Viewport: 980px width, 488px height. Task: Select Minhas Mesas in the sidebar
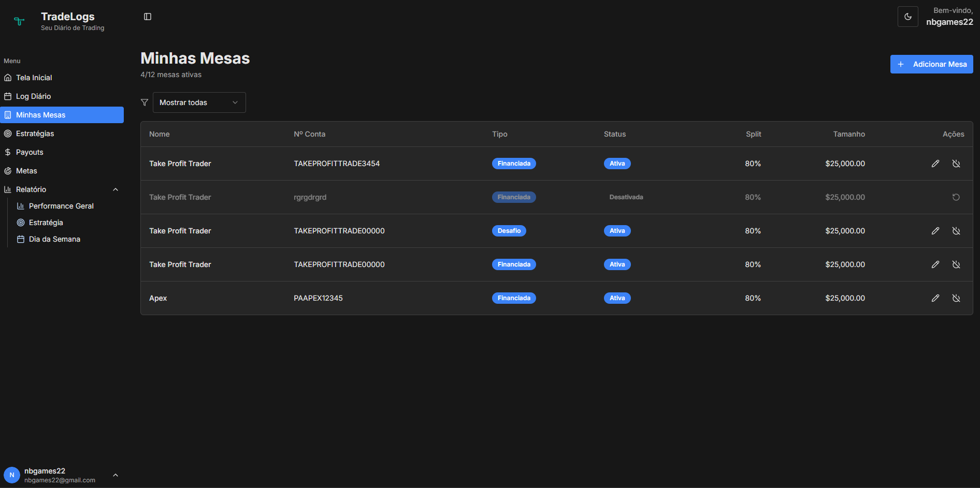click(62, 115)
